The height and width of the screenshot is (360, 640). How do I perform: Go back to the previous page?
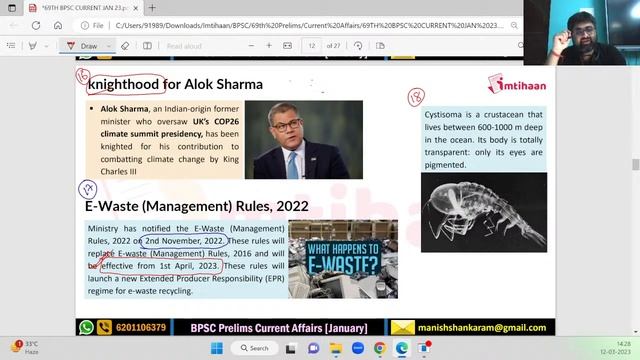(13, 25)
